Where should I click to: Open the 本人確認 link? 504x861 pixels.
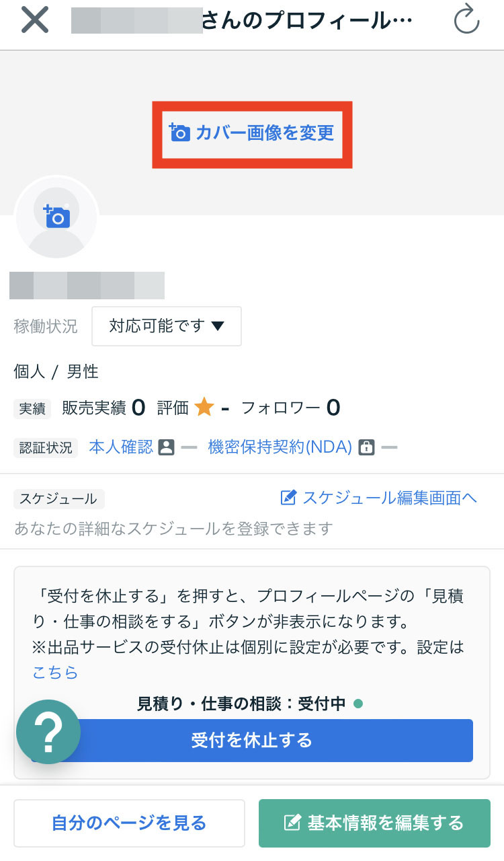[x=121, y=447]
